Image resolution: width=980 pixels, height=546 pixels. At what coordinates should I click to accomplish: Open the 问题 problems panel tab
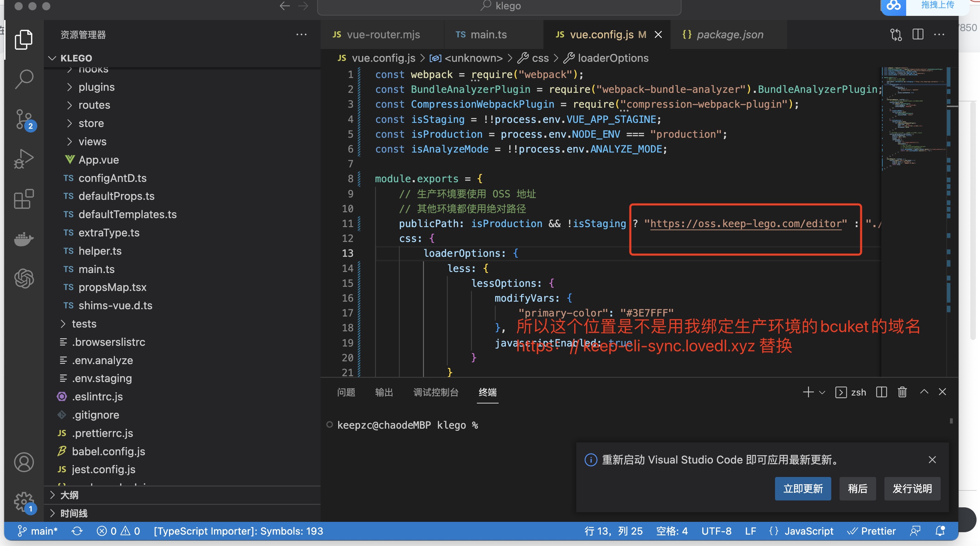(x=346, y=392)
